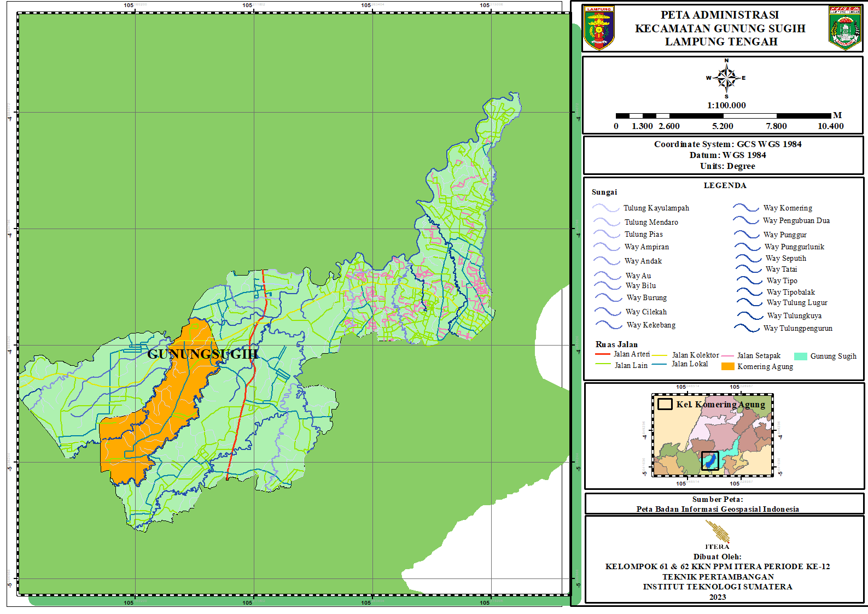Click the PETA ADMINISTRASI title text
This screenshot has width=868, height=614.
pos(720,15)
